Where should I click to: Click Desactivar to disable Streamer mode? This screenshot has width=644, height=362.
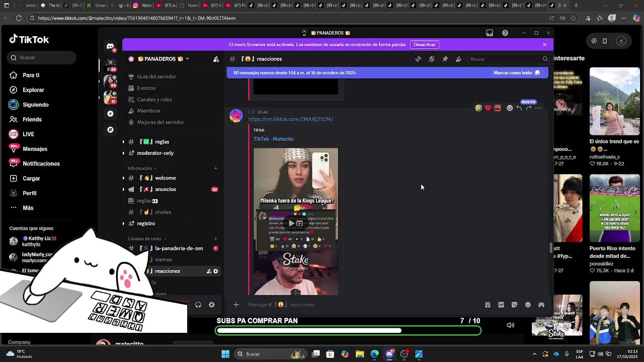click(x=424, y=45)
